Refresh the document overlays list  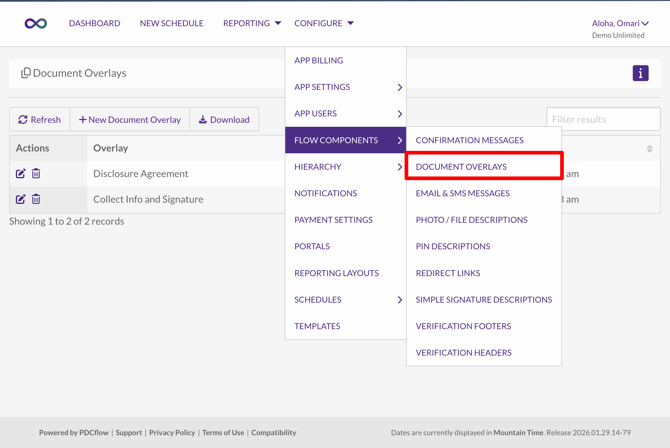tap(40, 120)
